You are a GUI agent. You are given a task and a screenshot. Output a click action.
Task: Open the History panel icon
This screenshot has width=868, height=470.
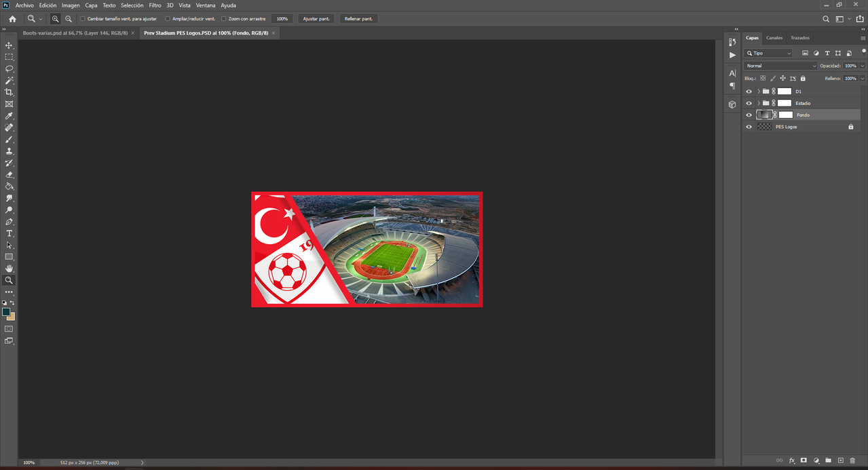click(732, 43)
